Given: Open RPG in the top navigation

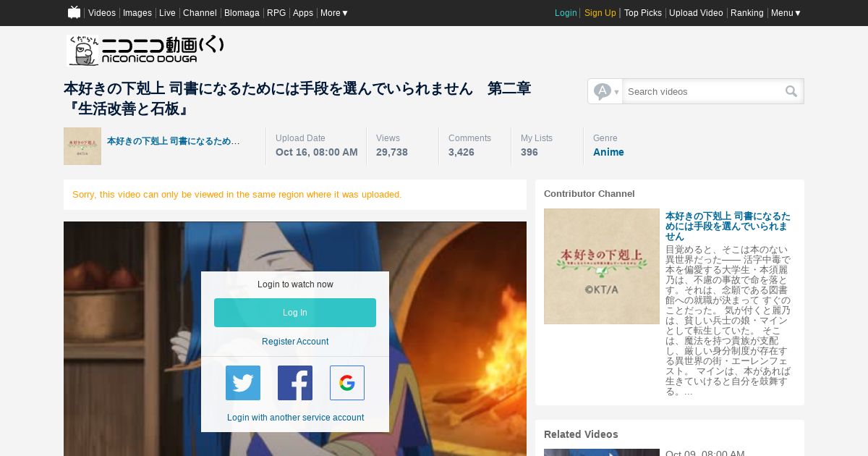Looking at the screenshot, I should coord(276,13).
